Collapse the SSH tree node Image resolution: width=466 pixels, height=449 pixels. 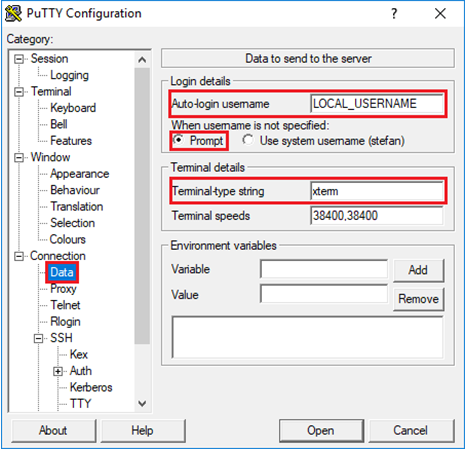click(39, 338)
